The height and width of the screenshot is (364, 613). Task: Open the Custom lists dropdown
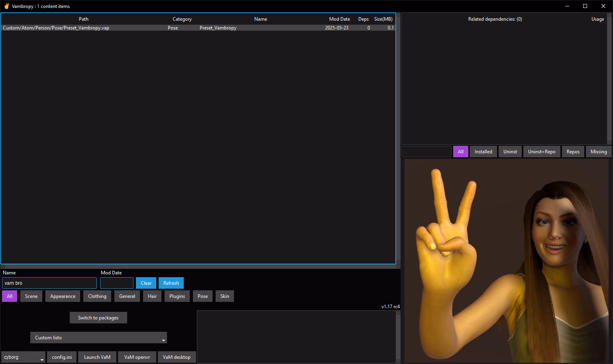pos(98,338)
